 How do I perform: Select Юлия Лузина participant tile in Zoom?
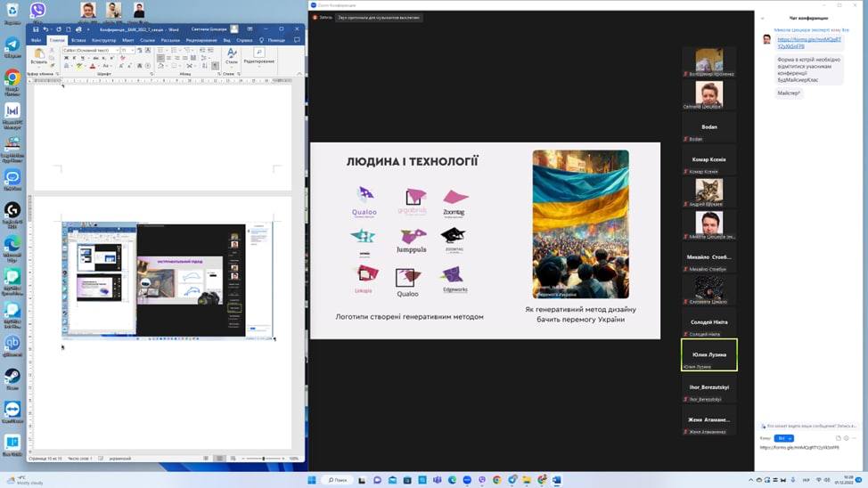tap(709, 354)
